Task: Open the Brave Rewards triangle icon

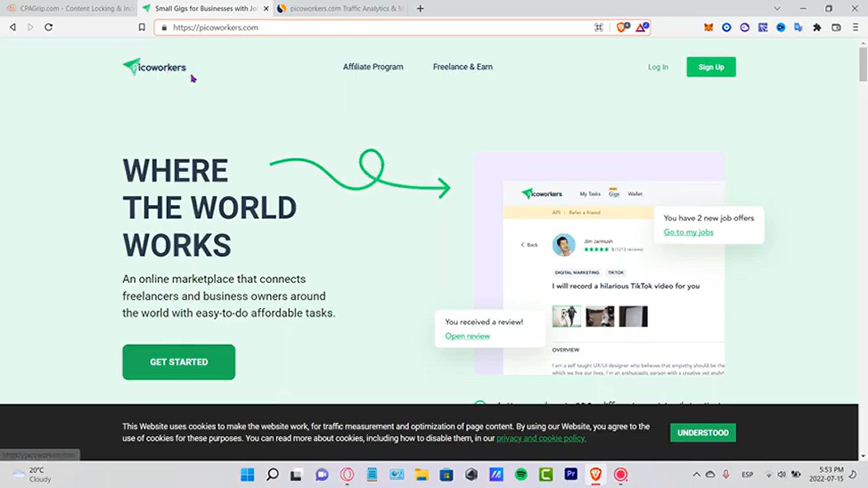Action: point(642,28)
